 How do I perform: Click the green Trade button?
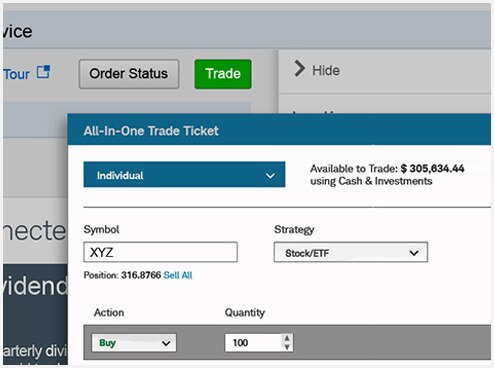click(223, 74)
